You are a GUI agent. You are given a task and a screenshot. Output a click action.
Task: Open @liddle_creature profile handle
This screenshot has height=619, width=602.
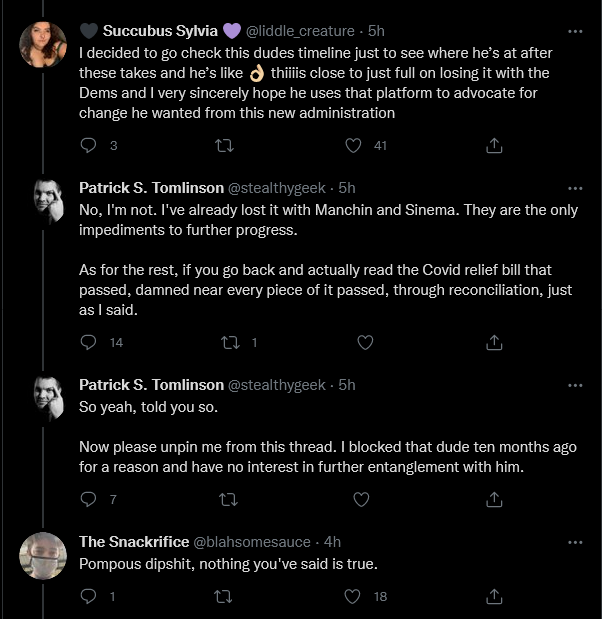click(x=300, y=31)
